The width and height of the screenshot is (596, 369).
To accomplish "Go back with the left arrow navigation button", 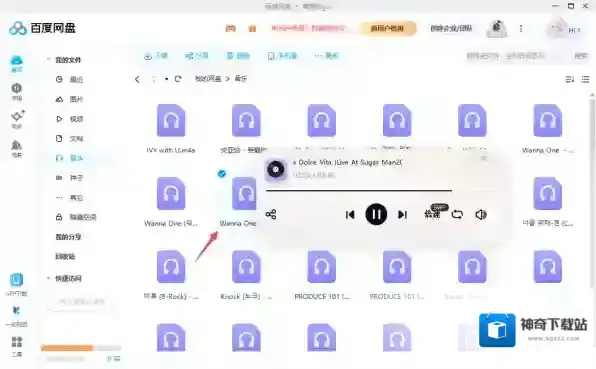I will tap(137, 79).
